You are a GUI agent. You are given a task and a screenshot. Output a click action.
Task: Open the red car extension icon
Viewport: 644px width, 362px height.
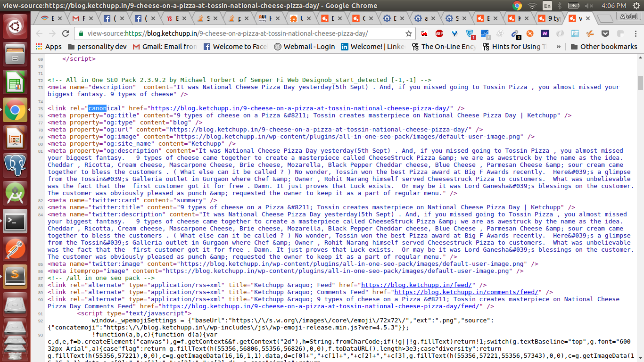[424, 34]
